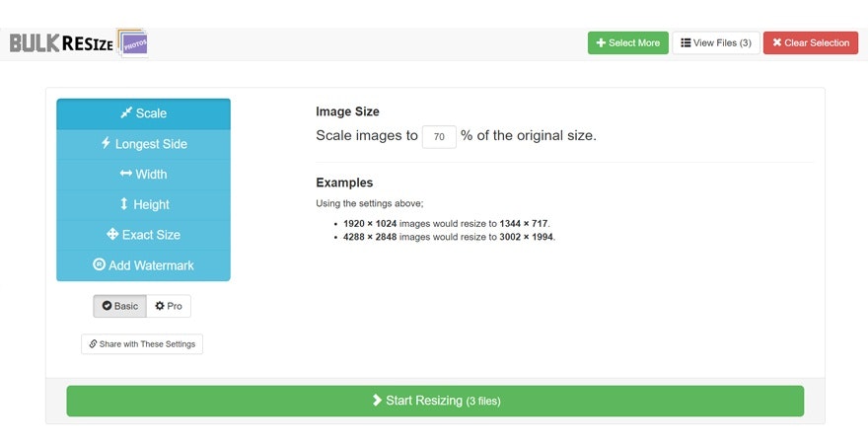
Task: Click Share with These Settings
Action: click(x=142, y=344)
